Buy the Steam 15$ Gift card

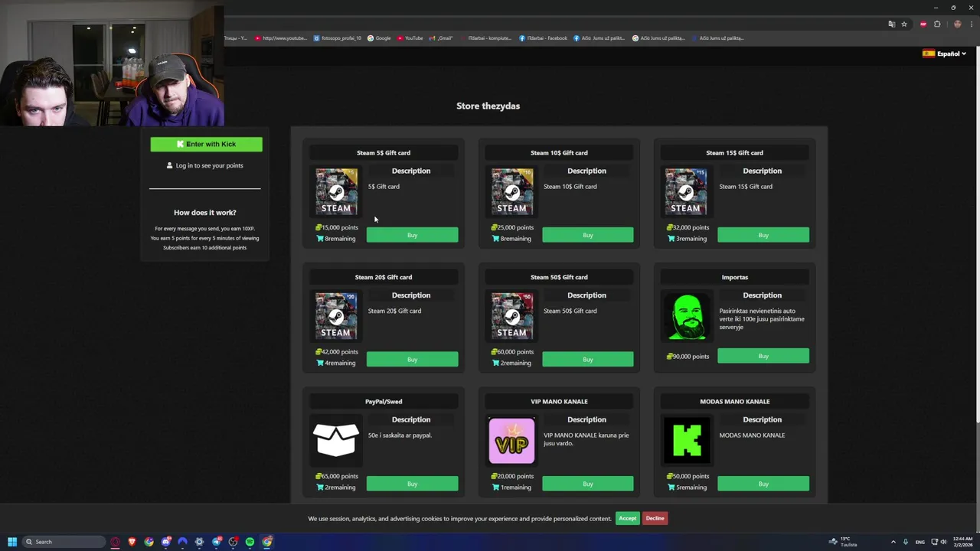pyautogui.click(x=763, y=235)
